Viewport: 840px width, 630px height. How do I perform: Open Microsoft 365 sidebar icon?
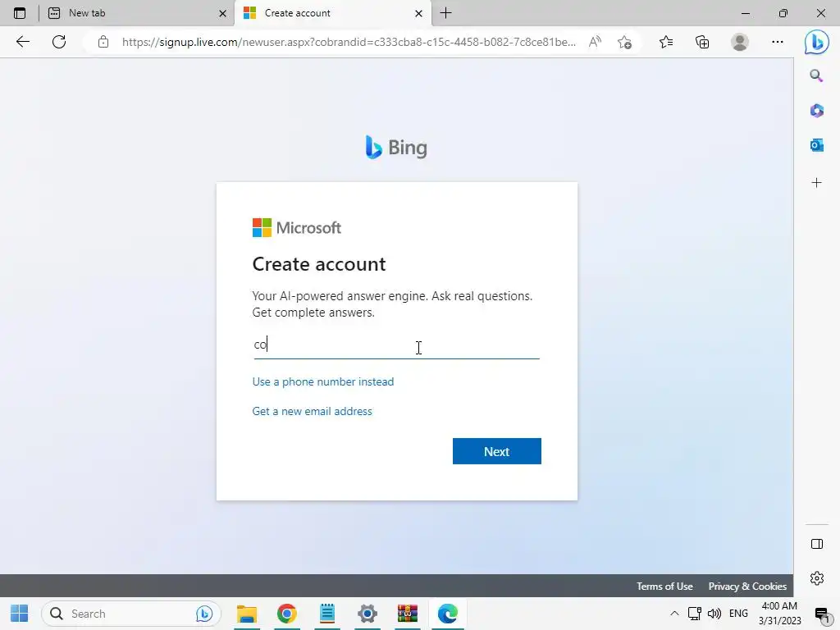[x=816, y=111]
